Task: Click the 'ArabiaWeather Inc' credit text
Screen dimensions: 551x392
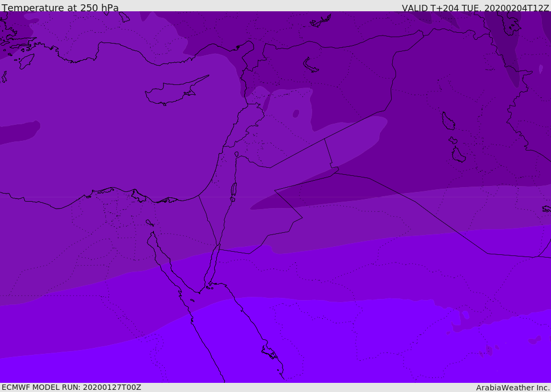Action: click(x=512, y=388)
